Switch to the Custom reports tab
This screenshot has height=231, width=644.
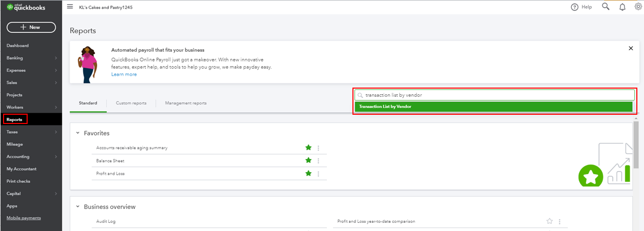(131, 103)
